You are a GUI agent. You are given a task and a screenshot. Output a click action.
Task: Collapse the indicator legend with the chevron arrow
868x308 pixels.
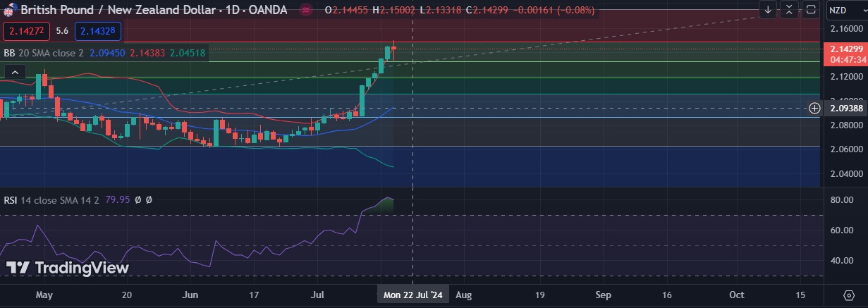[15, 72]
